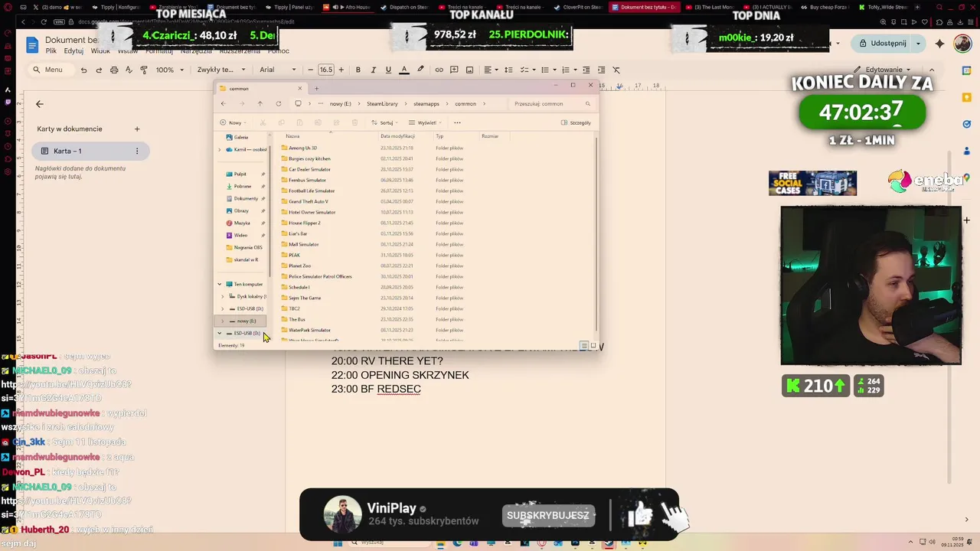This screenshot has height=551, width=980.
Task: Open the Edytuj menu in Docs
Action: tap(73, 51)
